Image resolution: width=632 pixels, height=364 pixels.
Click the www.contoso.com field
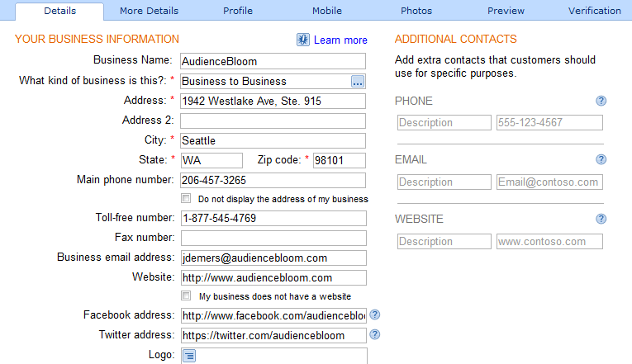[x=549, y=242]
